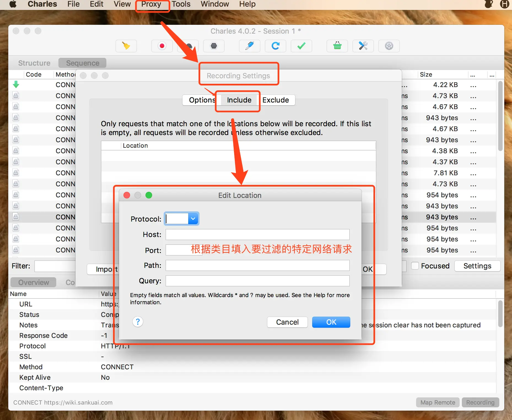Viewport: 512px width, 420px height.
Task: Expand the Protocol dropdown arrow
Action: click(193, 219)
